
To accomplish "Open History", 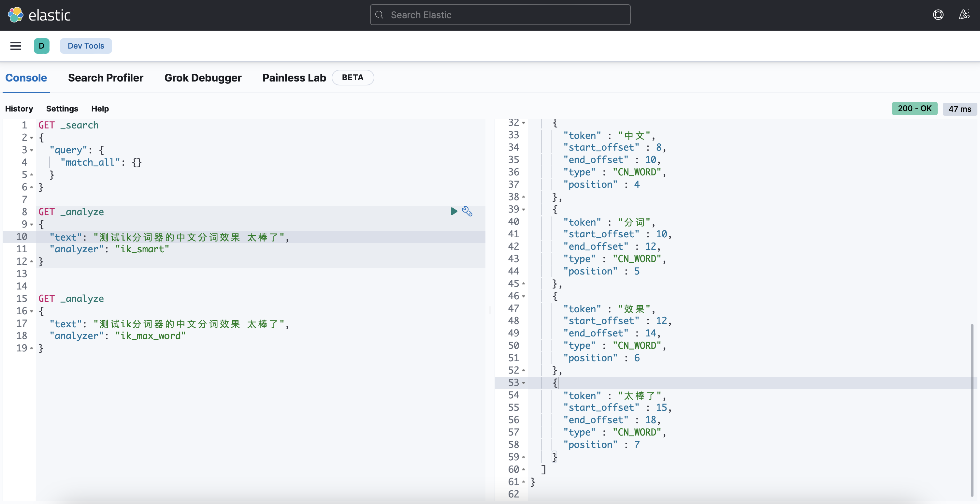I will [19, 109].
